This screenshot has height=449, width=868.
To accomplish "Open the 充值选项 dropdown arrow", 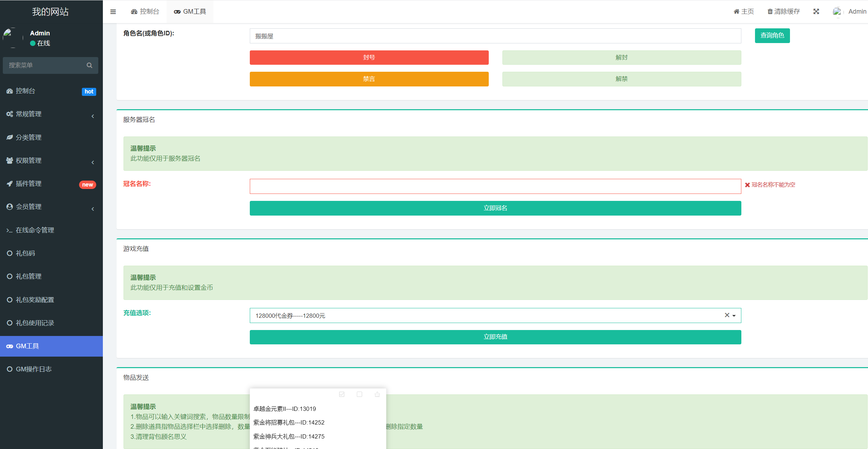I will pyautogui.click(x=734, y=316).
